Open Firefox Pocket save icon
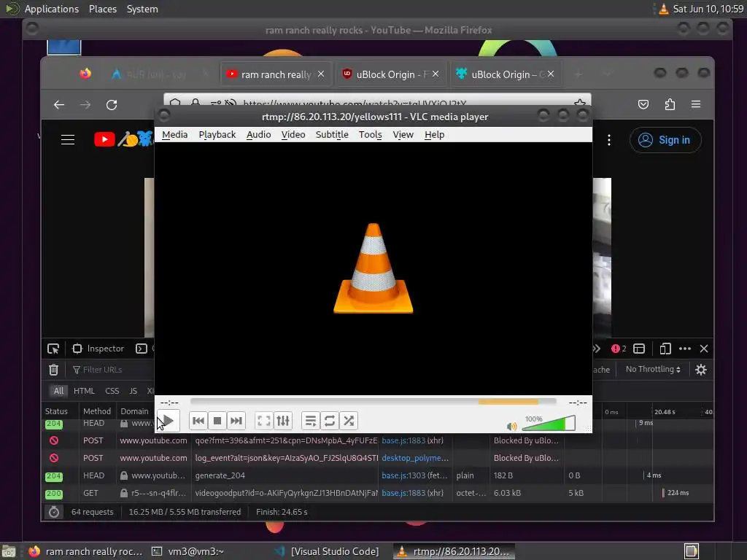Image resolution: width=747 pixels, height=560 pixels. [x=643, y=104]
